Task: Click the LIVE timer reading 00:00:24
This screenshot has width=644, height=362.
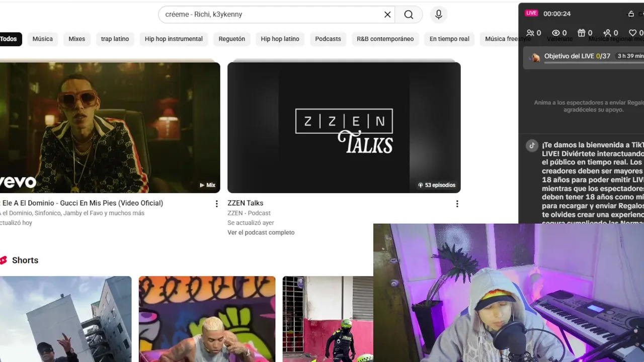Action: point(557,14)
